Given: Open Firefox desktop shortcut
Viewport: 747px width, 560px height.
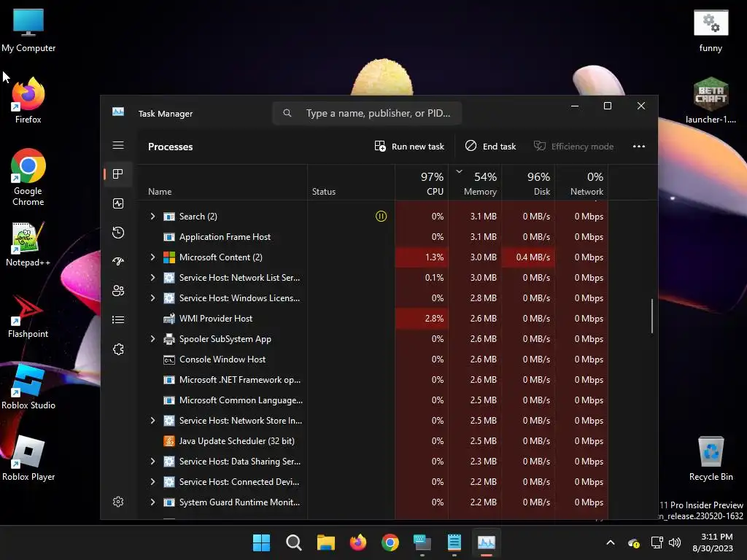Looking at the screenshot, I should click(28, 101).
